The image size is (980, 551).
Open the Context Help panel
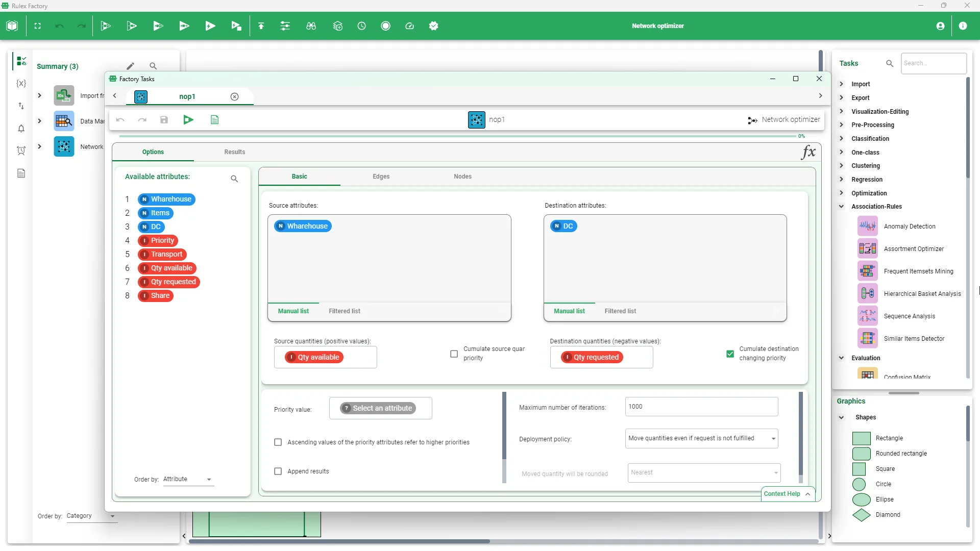(787, 494)
